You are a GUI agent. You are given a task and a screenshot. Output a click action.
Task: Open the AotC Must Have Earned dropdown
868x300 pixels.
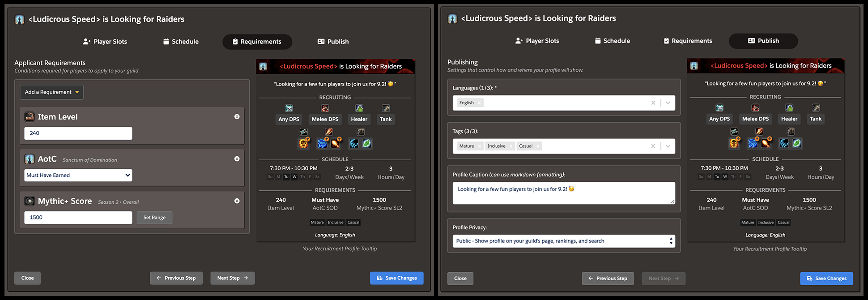tap(78, 176)
